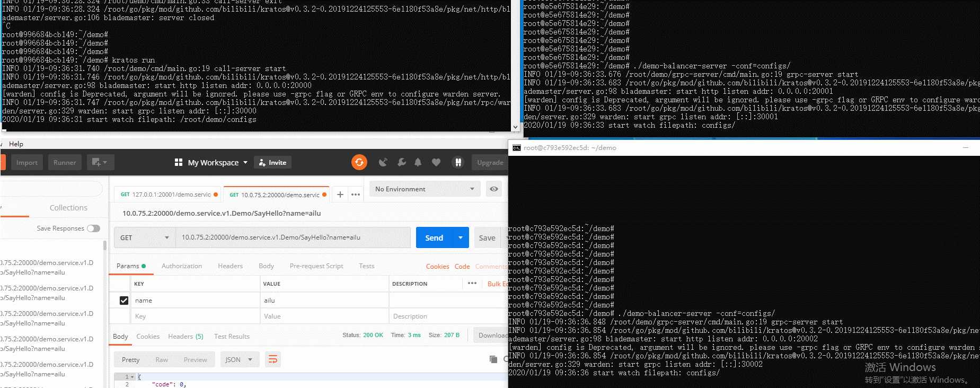980x388 pixels.
Task: Open Postman settings wrench icon
Action: [x=401, y=162]
